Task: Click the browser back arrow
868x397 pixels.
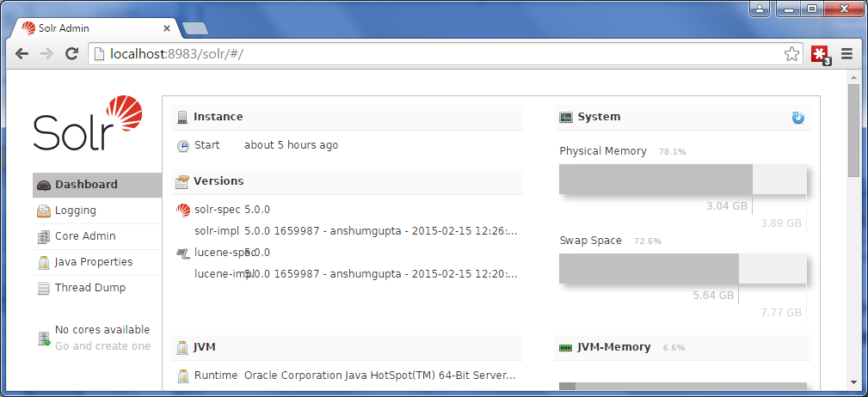Action: click(22, 53)
